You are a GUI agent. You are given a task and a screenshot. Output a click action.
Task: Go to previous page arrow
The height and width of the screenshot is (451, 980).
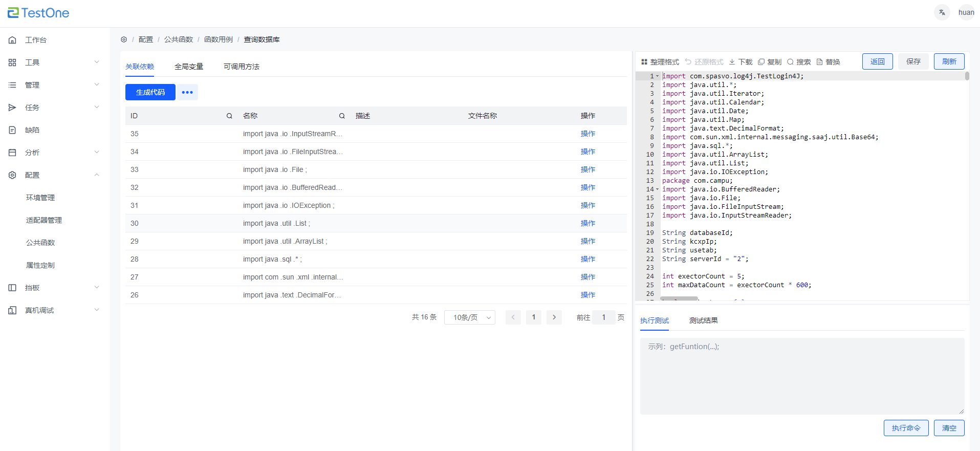pyautogui.click(x=513, y=317)
